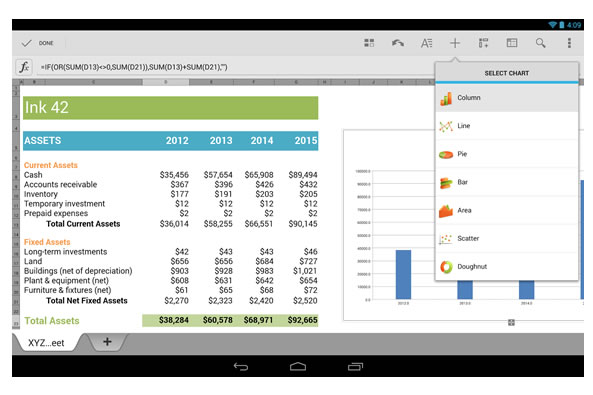Viewport: 593px width, 395px height.
Task: Select cell with value $35,456
Action: (x=174, y=175)
